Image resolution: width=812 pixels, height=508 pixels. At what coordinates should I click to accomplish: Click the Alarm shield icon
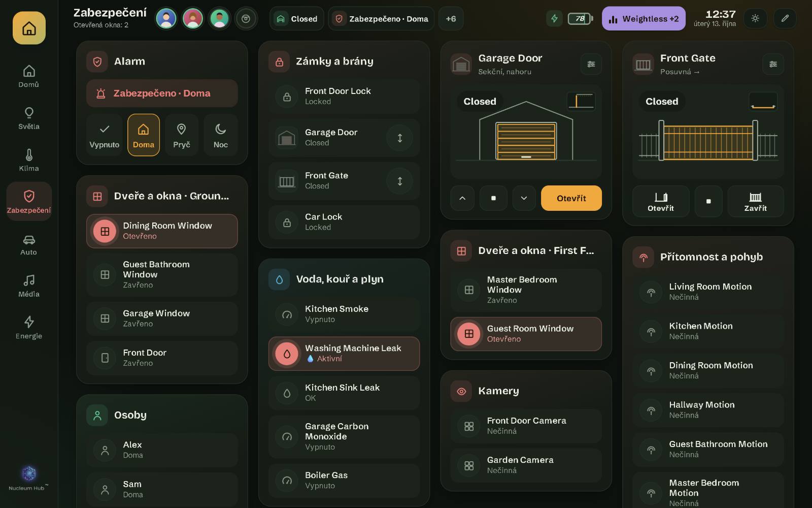pos(97,61)
